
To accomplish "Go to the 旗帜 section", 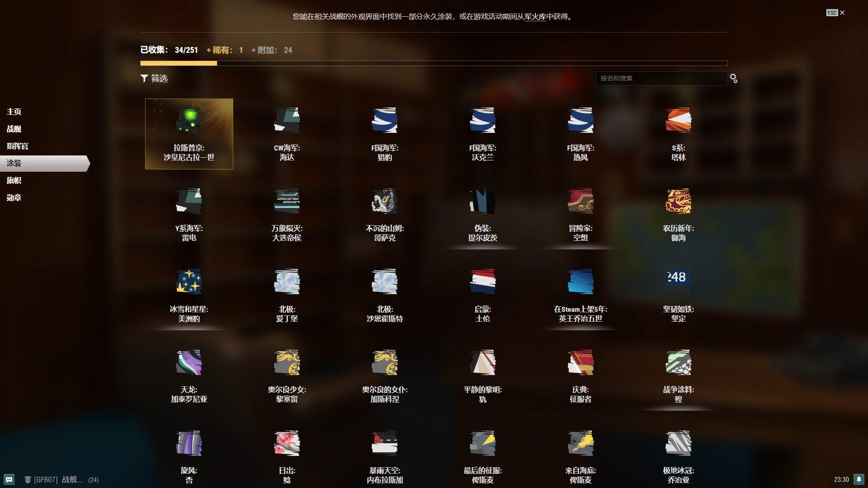I will tap(14, 180).
